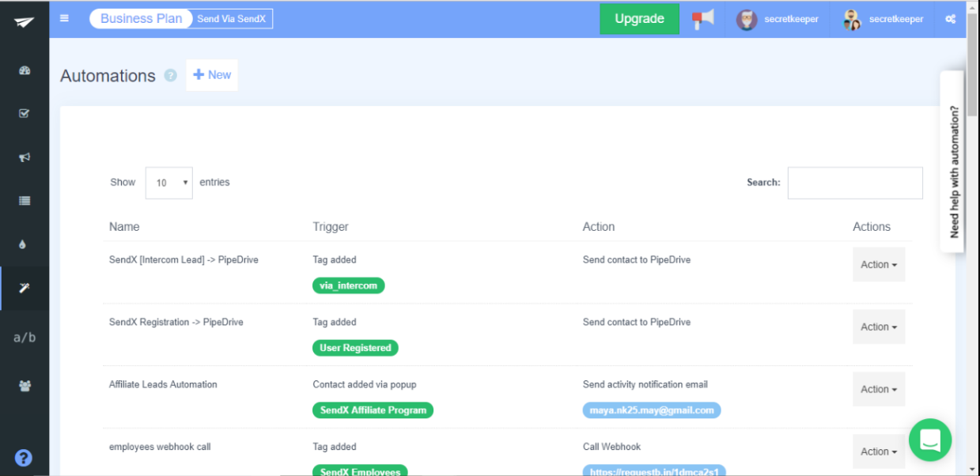Open Action dropdown for Affiliate Leads Automation
Viewport: 980px width, 476px height.
(x=879, y=389)
